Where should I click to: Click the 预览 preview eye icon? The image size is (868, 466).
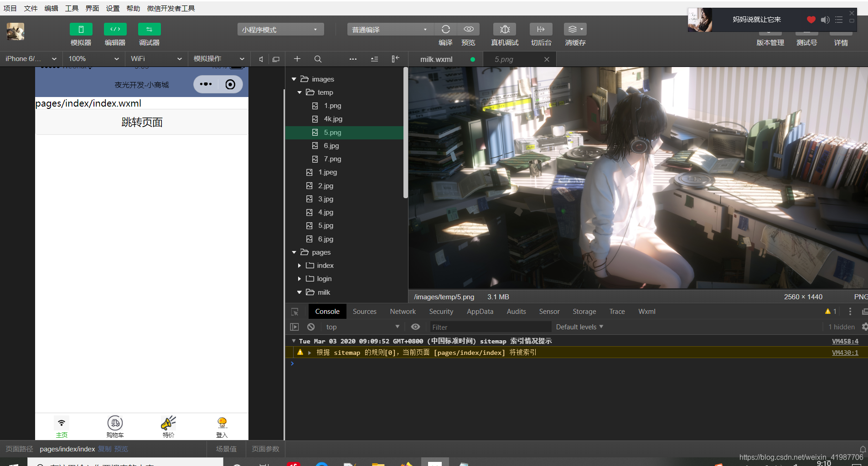pyautogui.click(x=469, y=29)
